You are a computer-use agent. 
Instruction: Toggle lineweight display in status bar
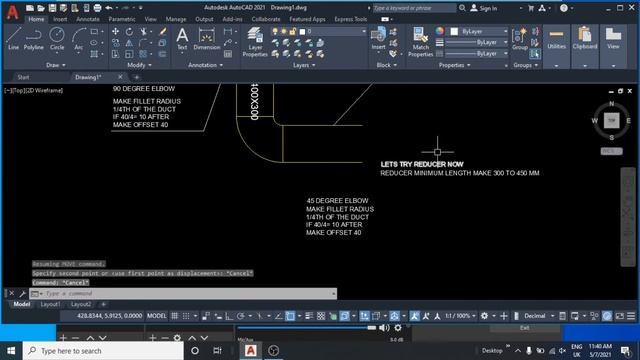309,316
